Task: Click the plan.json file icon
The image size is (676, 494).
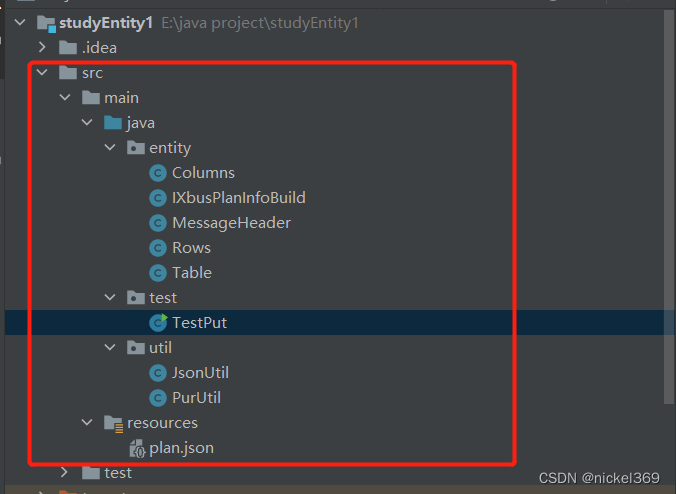Action: [137, 448]
